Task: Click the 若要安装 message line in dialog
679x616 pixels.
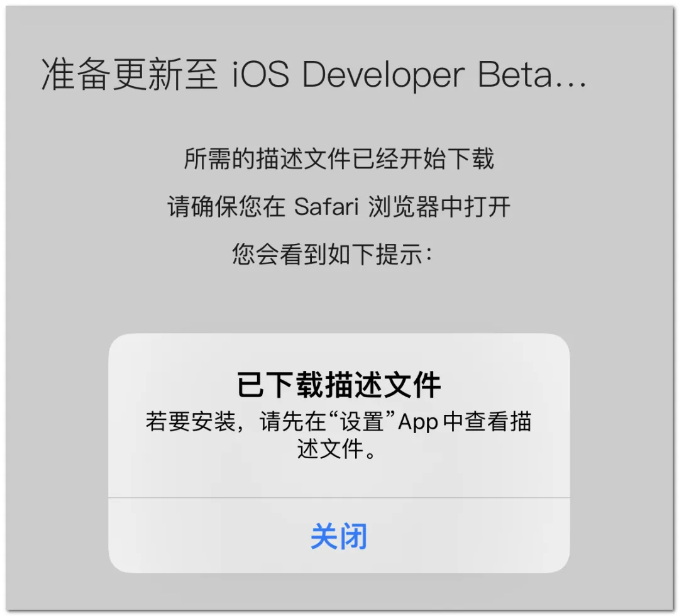Action: pos(339,421)
